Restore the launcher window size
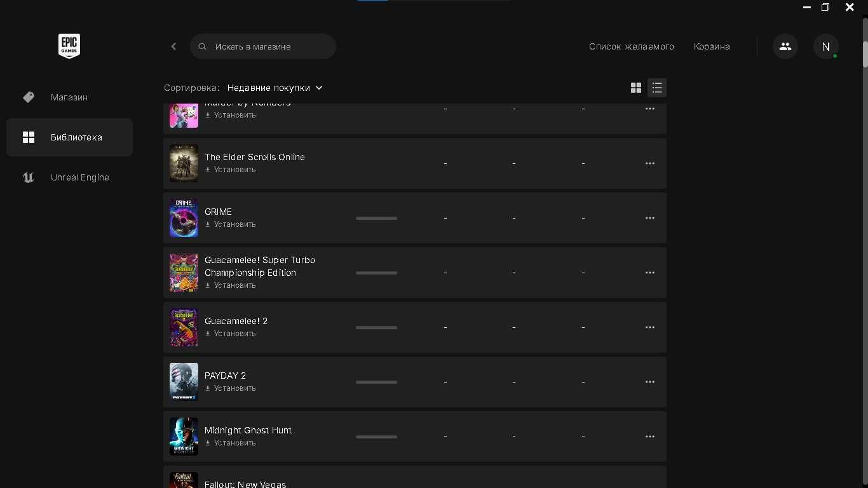Viewport: 868px width, 488px height. pyautogui.click(x=825, y=7)
